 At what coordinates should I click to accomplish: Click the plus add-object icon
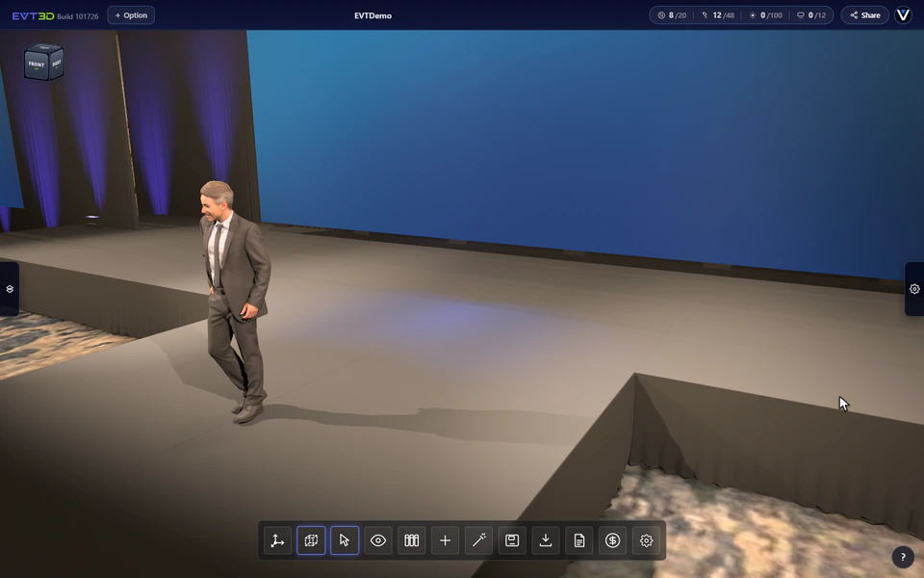coord(445,540)
